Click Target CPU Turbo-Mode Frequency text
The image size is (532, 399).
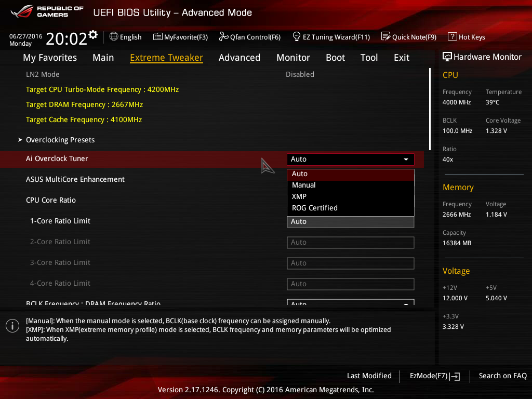[102, 89]
